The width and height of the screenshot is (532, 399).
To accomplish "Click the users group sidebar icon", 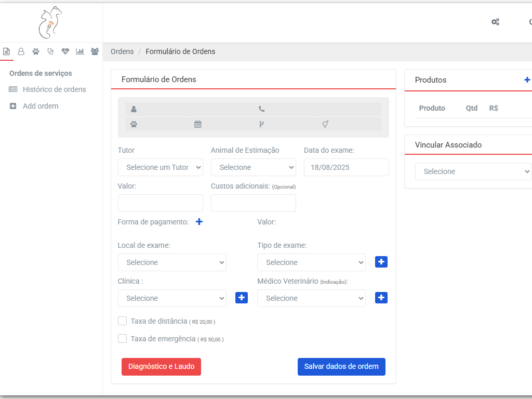I will click(95, 51).
